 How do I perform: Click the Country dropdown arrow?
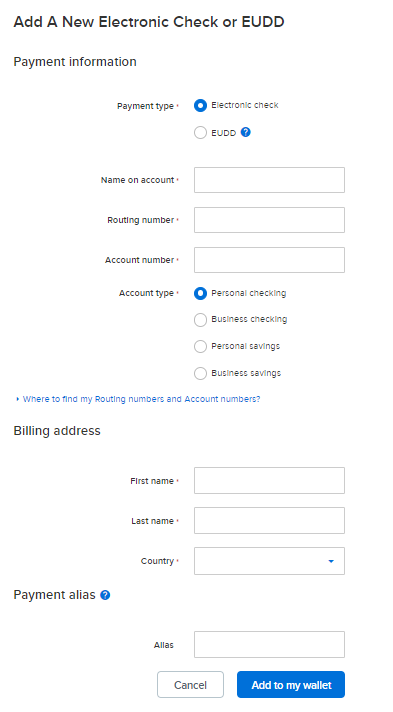coord(331,561)
